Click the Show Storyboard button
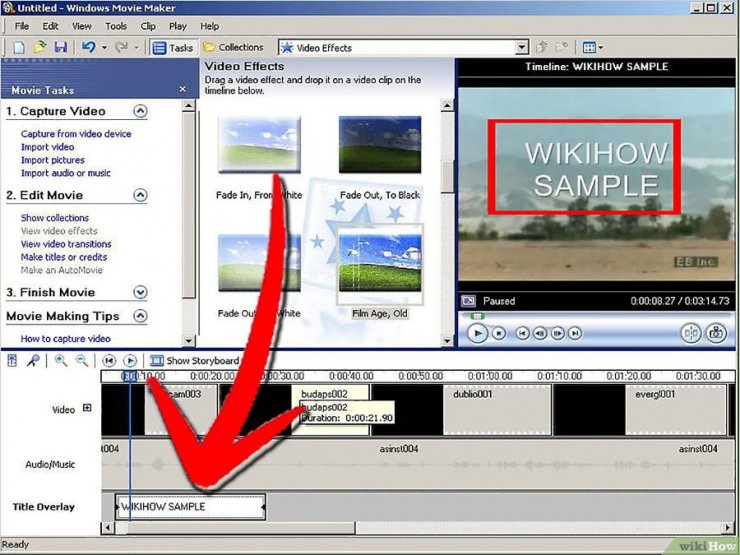740x555 pixels. [194, 361]
